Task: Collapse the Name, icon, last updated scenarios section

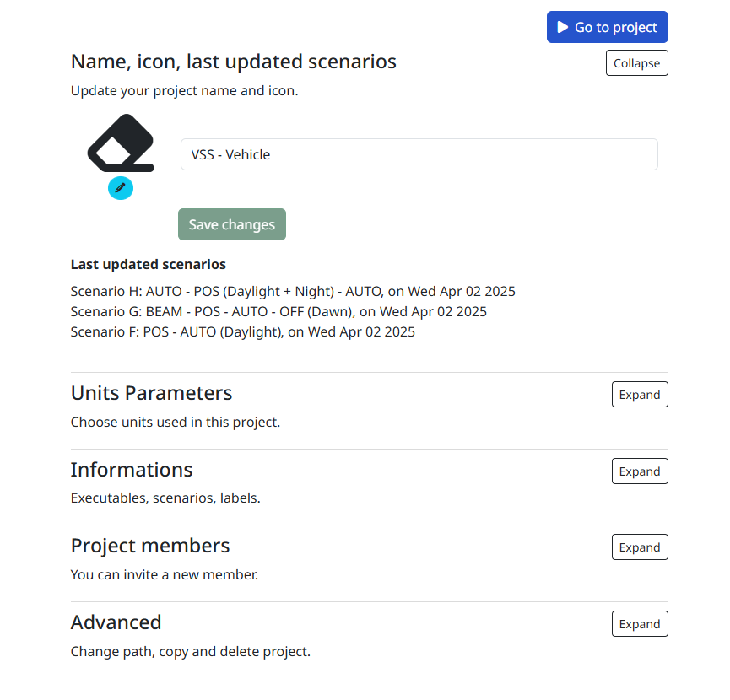Action: pos(636,62)
